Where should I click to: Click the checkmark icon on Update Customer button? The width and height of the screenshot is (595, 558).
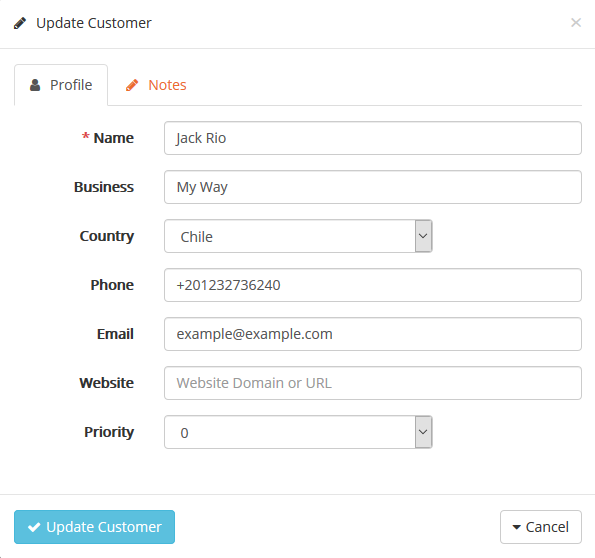pyautogui.click(x=34, y=527)
